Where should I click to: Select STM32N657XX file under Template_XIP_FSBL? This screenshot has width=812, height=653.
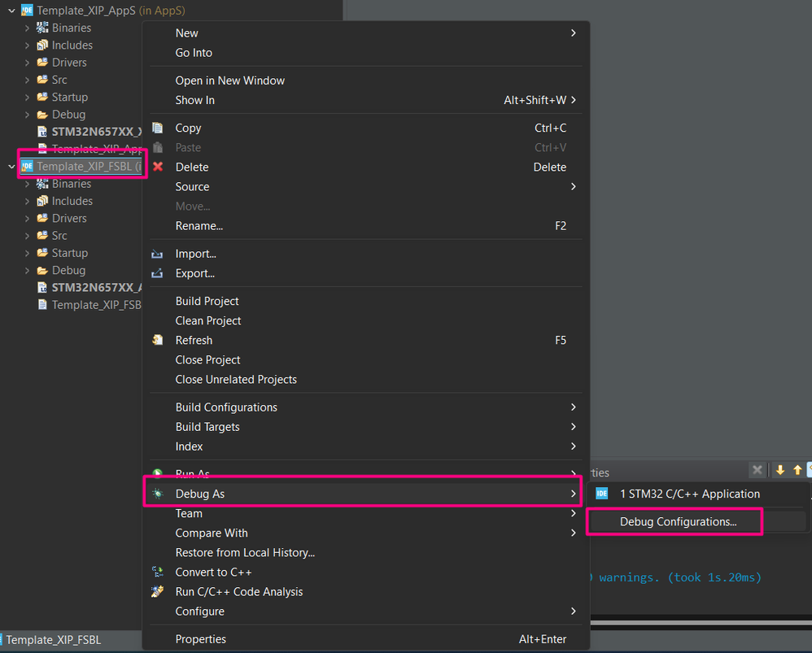point(96,287)
